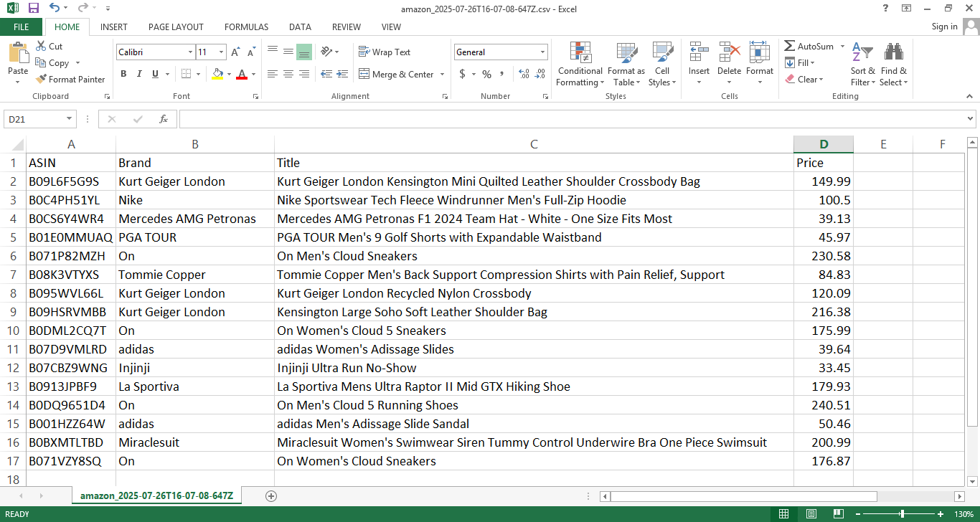Screen dimensions: 980x522
Task: Switch to the FORMULAS ribbon tab
Action: click(x=246, y=27)
